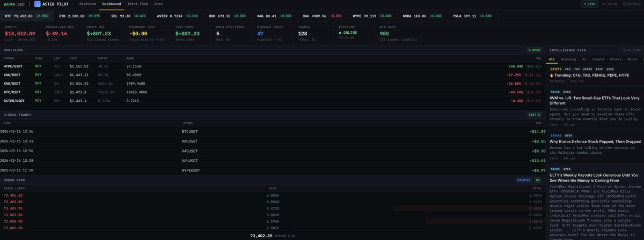Open the Trending CFG, TAO, PENGU headline
This screenshot has height=240, width=644.
coord(588,75)
